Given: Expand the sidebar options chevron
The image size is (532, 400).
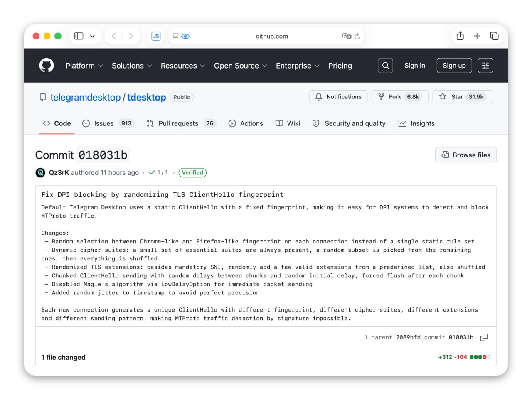Looking at the screenshot, I should click(92, 36).
